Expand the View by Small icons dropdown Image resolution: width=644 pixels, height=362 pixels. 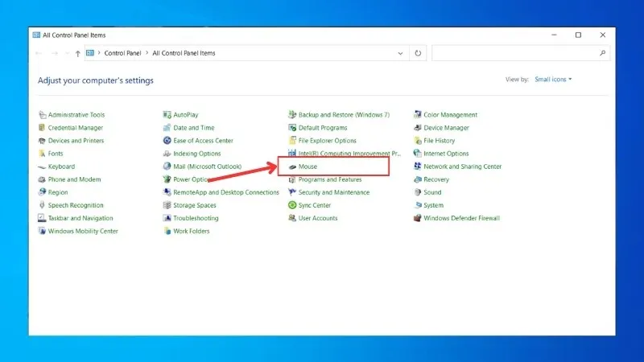click(x=553, y=80)
